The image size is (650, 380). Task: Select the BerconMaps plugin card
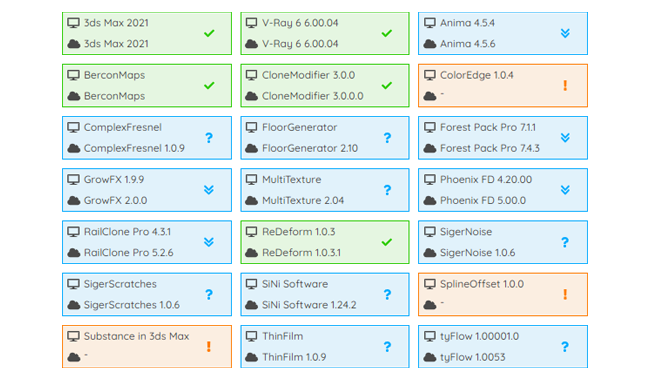click(x=147, y=85)
